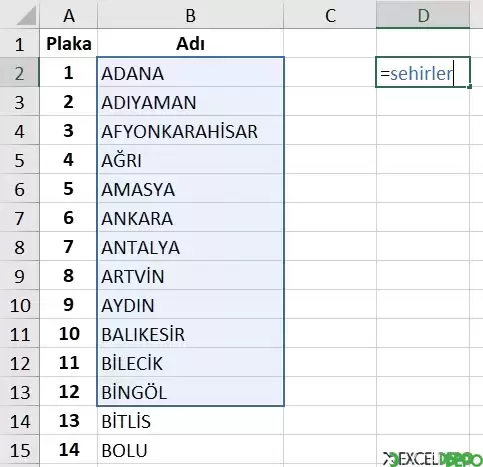Click the ExcelDepo watermark logo
The image size is (483, 467).
point(432,459)
